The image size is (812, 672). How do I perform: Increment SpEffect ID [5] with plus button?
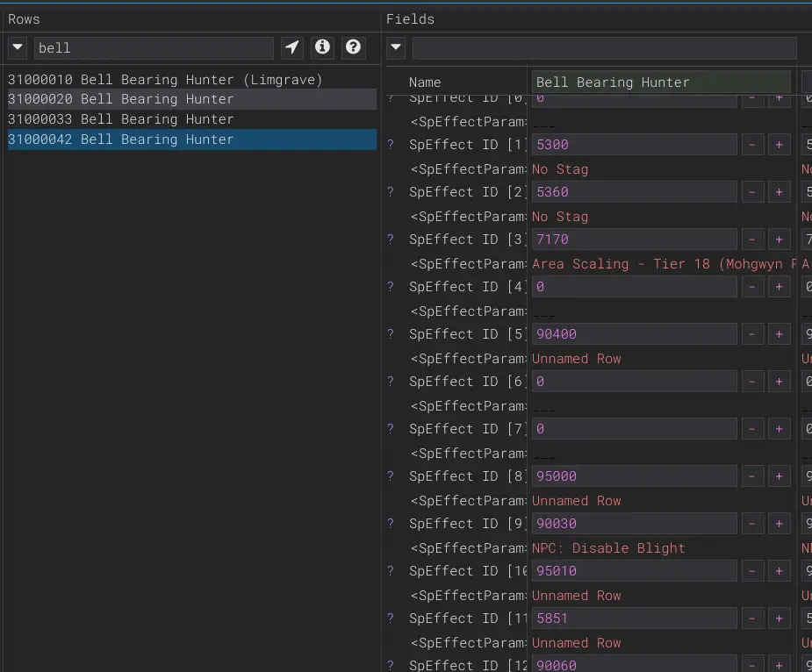tap(779, 334)
